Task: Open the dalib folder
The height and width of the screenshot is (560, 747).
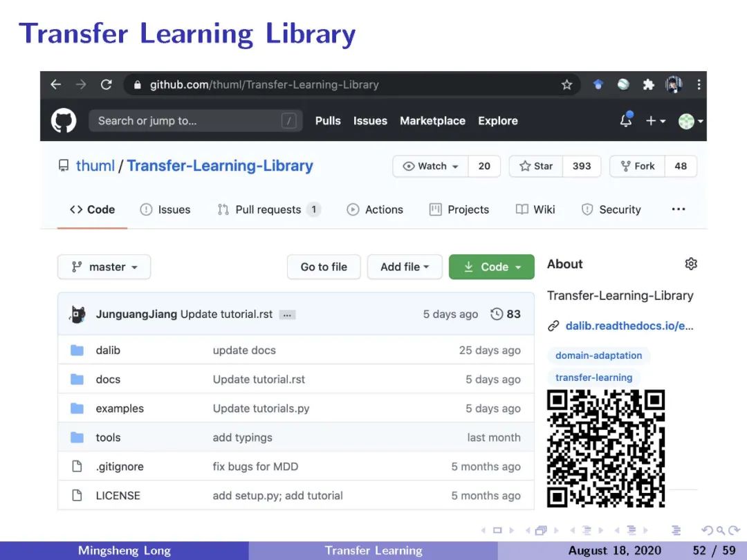Action: coord(108,351)
